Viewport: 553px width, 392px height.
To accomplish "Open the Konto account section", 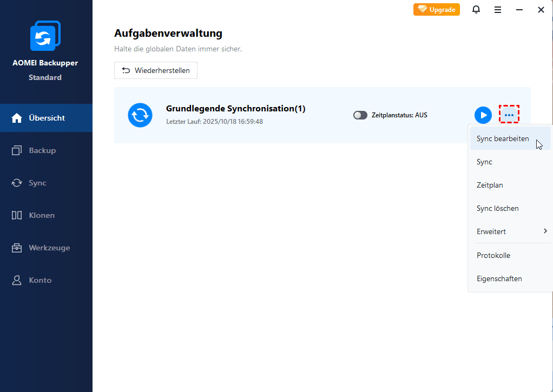I will [46, 280].
